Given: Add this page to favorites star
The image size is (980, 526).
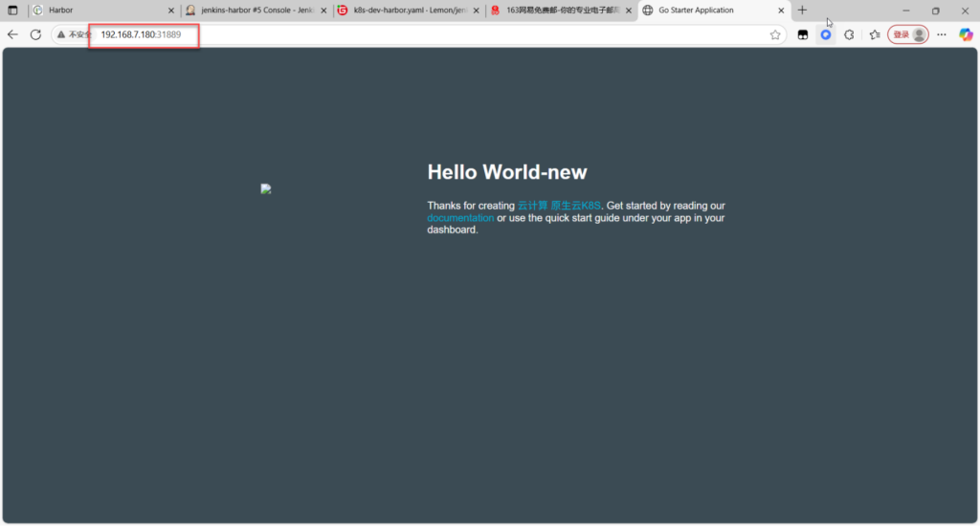Looking at the screenshot, I should pos(775,34).
